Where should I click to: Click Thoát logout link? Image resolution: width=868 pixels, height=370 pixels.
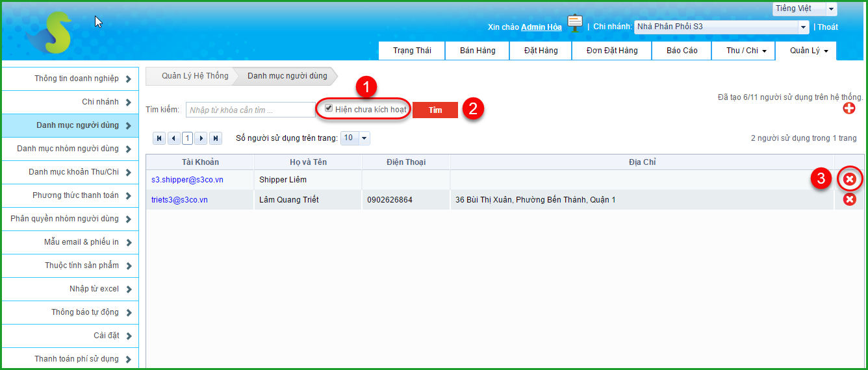(x=827, y=27)
